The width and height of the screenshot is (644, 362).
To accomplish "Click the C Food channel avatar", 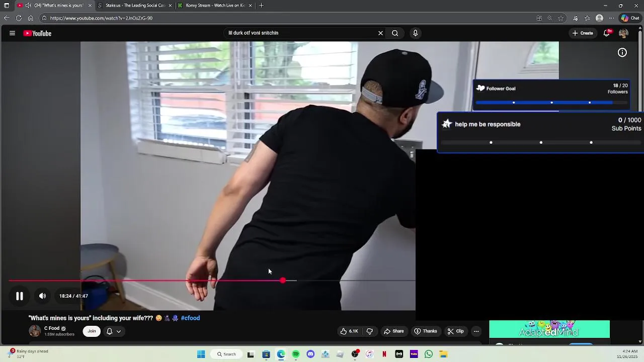I will pyautogui.click(x=35, y=331).
